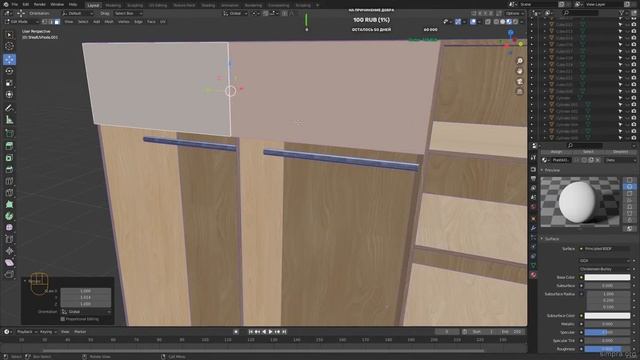Toggle viewport overlays button
The width and height of the screenshot is (640, 360).
(473, 22)
